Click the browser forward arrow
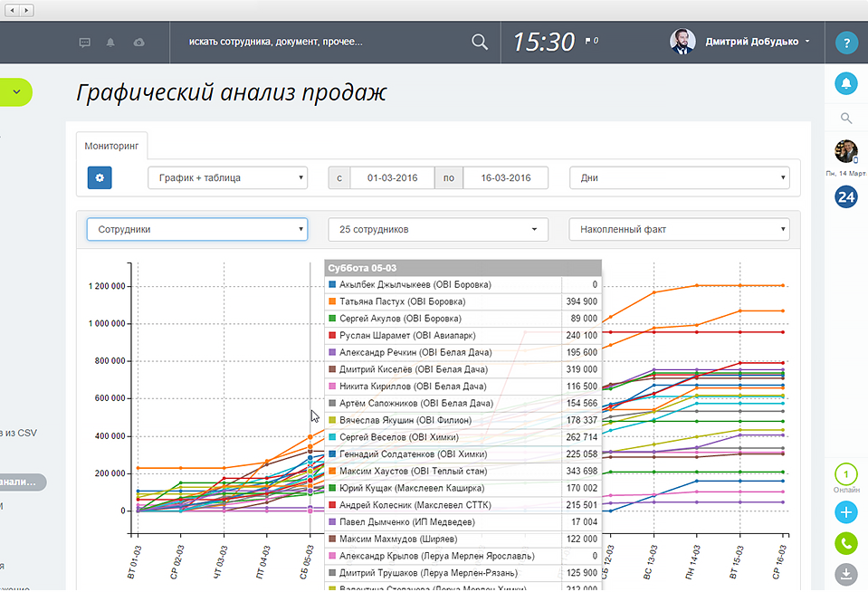 [26, 10]
